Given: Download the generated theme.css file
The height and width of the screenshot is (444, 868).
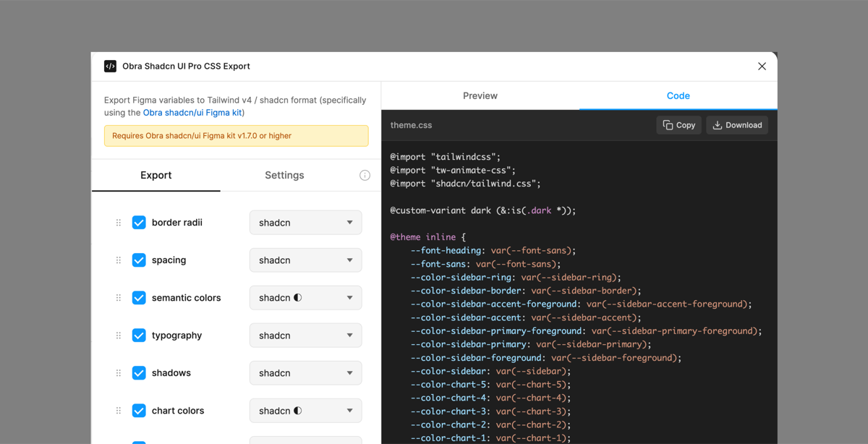Looking at the screenshot, I should [737, 124].
